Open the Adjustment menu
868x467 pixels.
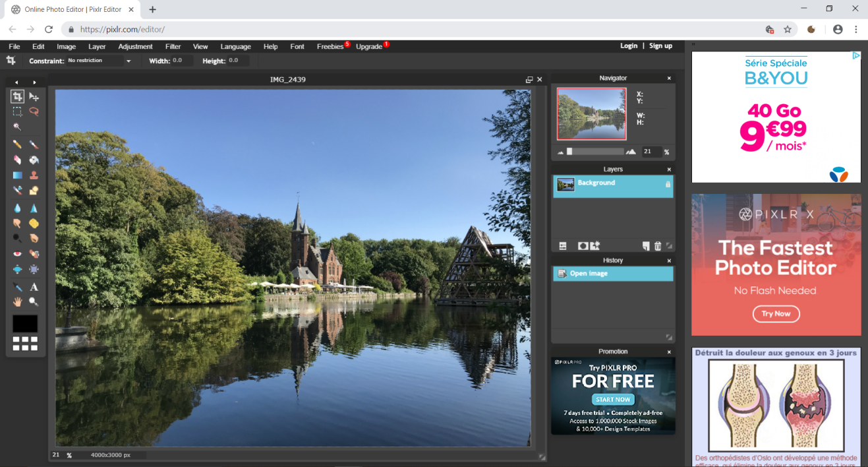(135, 46)
